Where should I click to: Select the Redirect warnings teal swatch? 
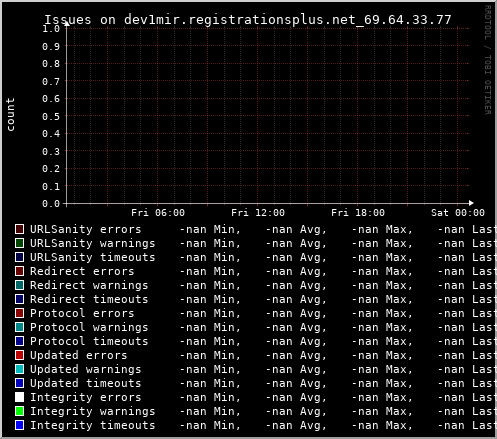point(19,285)
